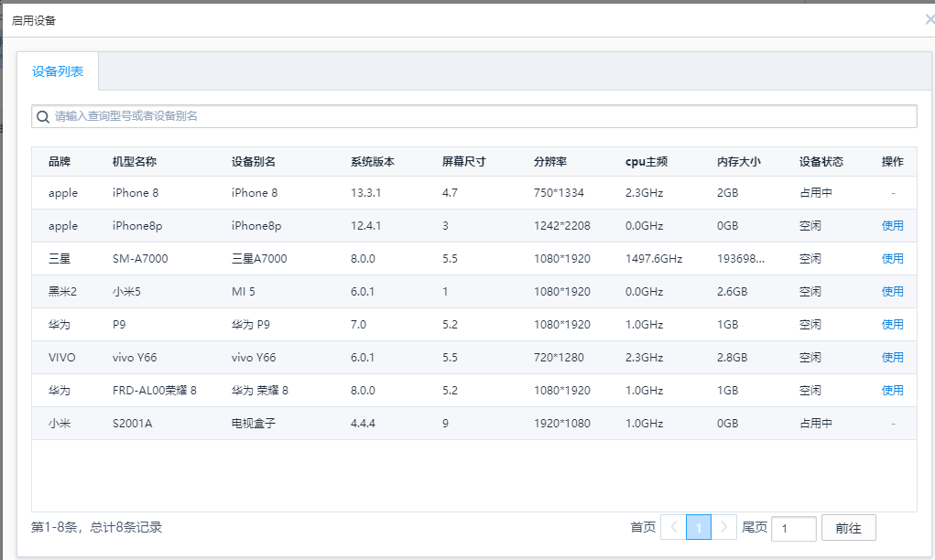Image resolution: width=935 pixels, height=560 pixels.
Task: Click the search magnifier icon
Action: coord(43,116)
